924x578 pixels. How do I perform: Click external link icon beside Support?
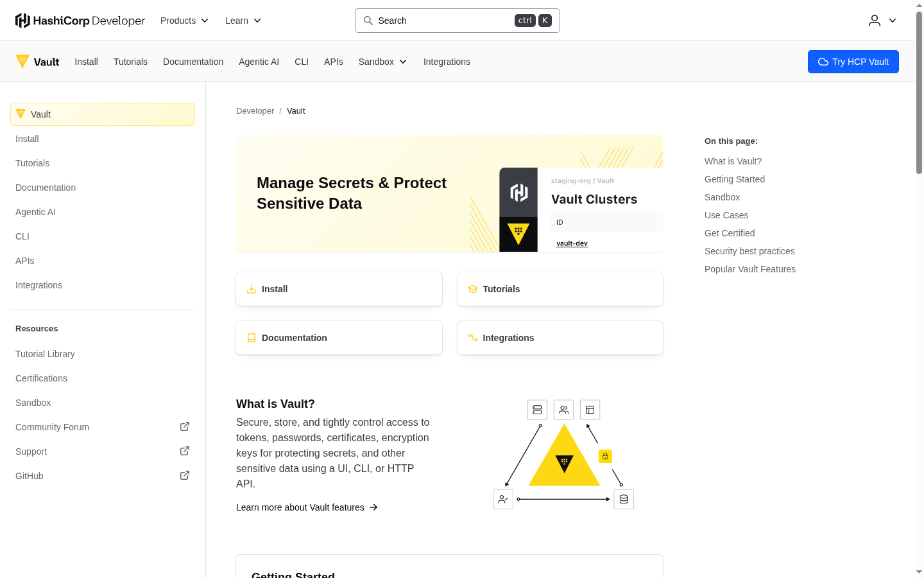[185, 451]
